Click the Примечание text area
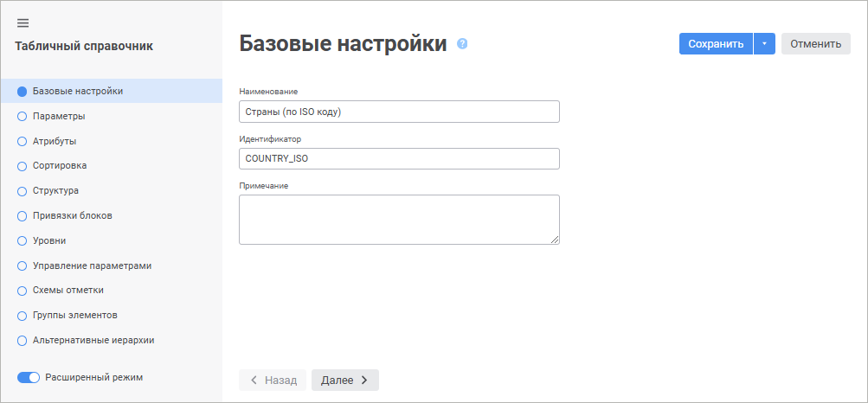 click(398, 219)
